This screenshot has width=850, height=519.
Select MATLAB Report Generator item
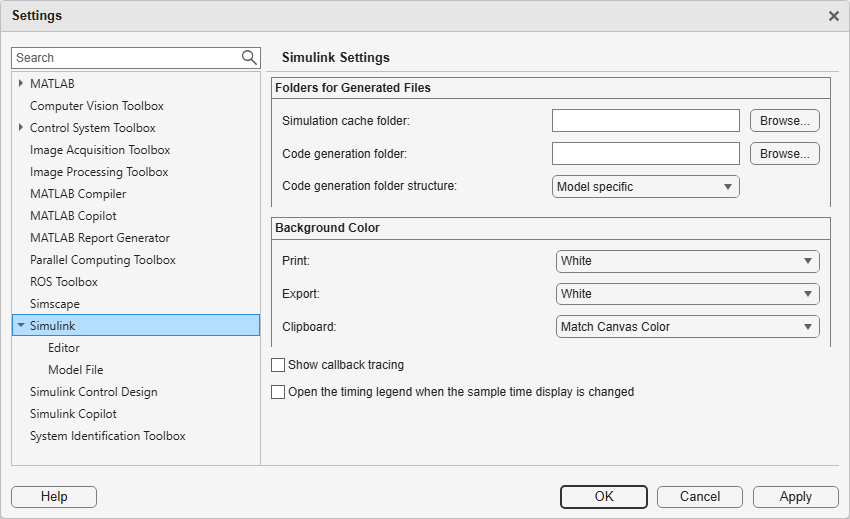[100, 238]
